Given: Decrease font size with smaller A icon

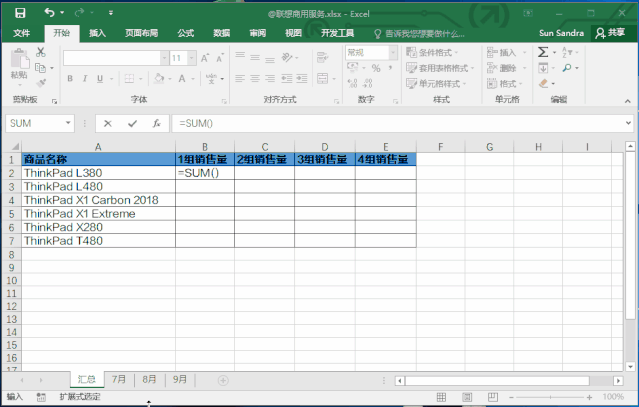Looking at the screenshot, I should (220, 58).
